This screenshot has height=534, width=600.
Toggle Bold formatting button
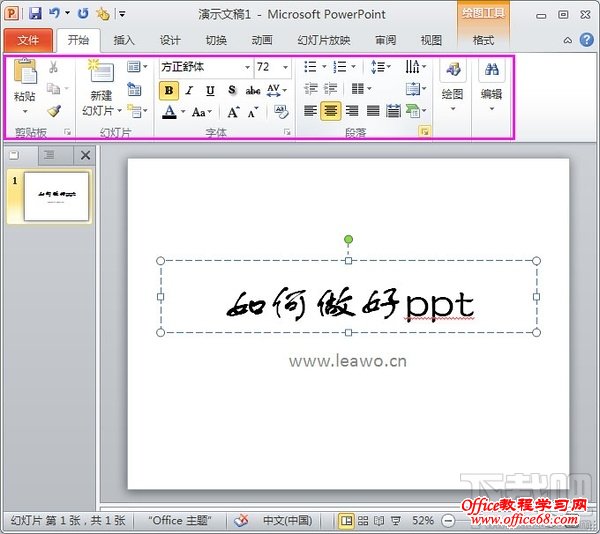click(168, 90)
